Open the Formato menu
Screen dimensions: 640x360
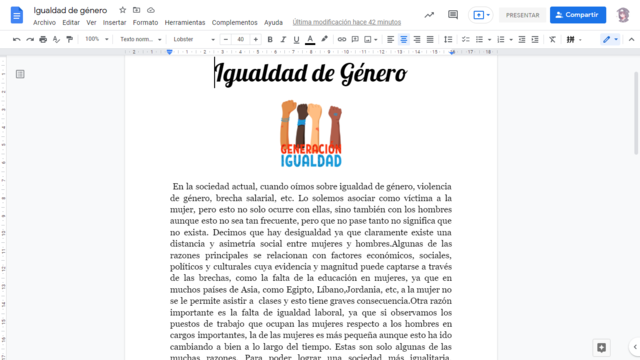145,22
